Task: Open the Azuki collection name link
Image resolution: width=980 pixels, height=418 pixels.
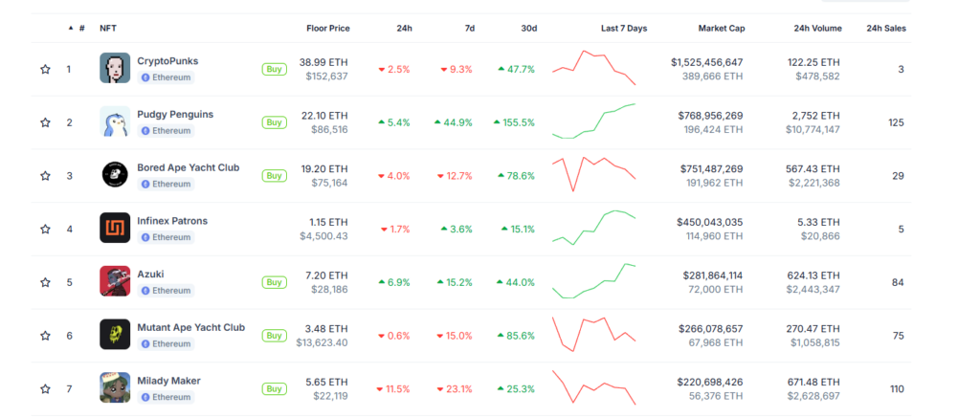Action: click(150, 275)
